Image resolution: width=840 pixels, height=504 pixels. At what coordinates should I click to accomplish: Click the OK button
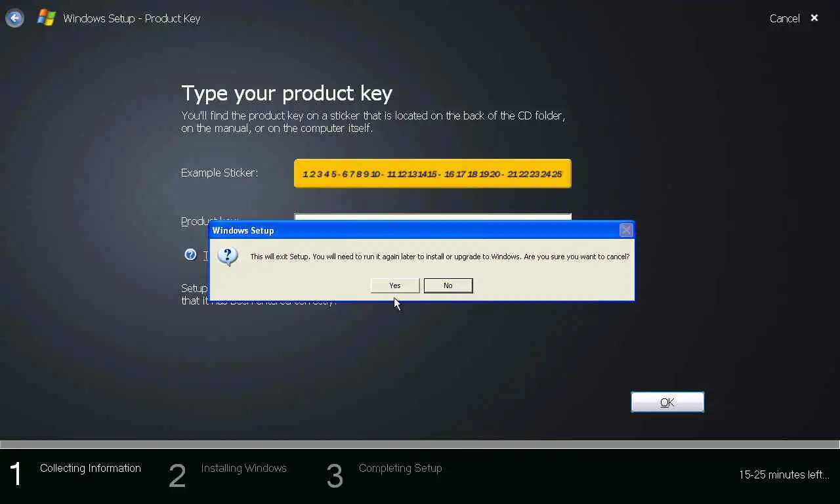pyautogui.click(x=667, y=402)
